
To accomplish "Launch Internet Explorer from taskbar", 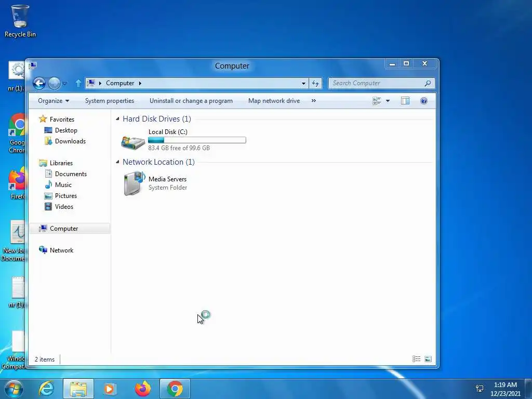I will pyautogui.click(x=46, y=389).
